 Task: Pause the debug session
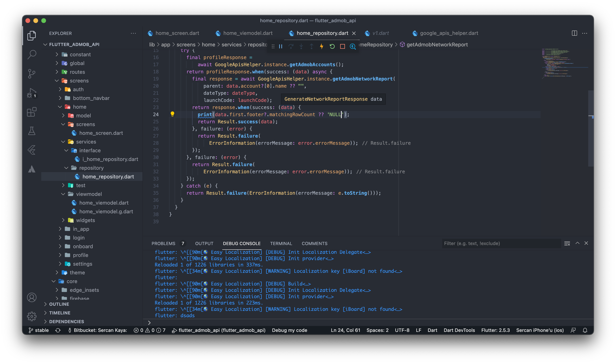click(281, 46)
